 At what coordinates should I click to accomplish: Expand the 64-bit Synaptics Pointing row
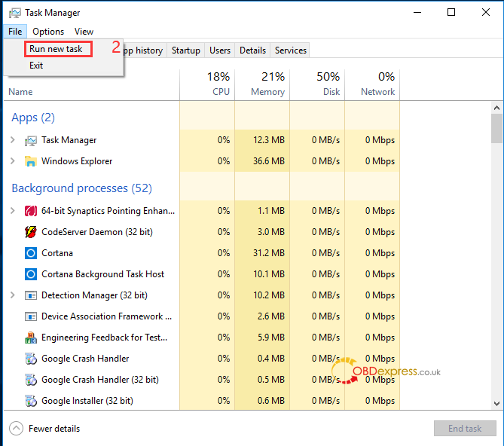[x=13, y=211]
